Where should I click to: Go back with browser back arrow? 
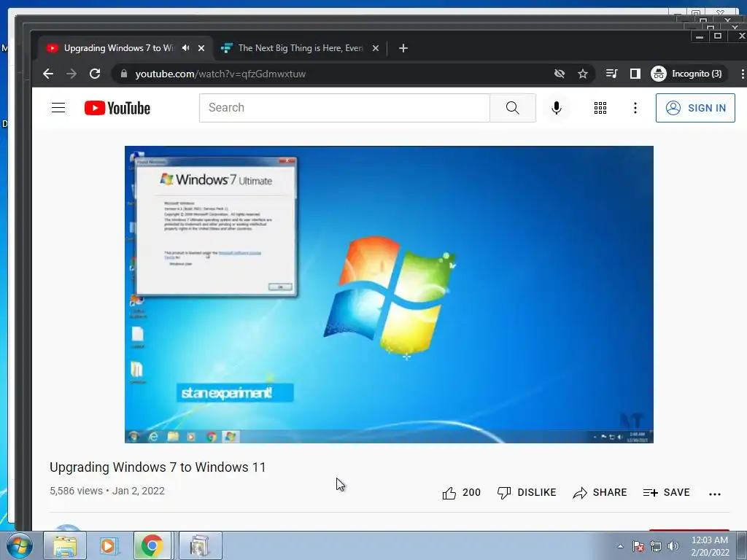coord(48,74)
